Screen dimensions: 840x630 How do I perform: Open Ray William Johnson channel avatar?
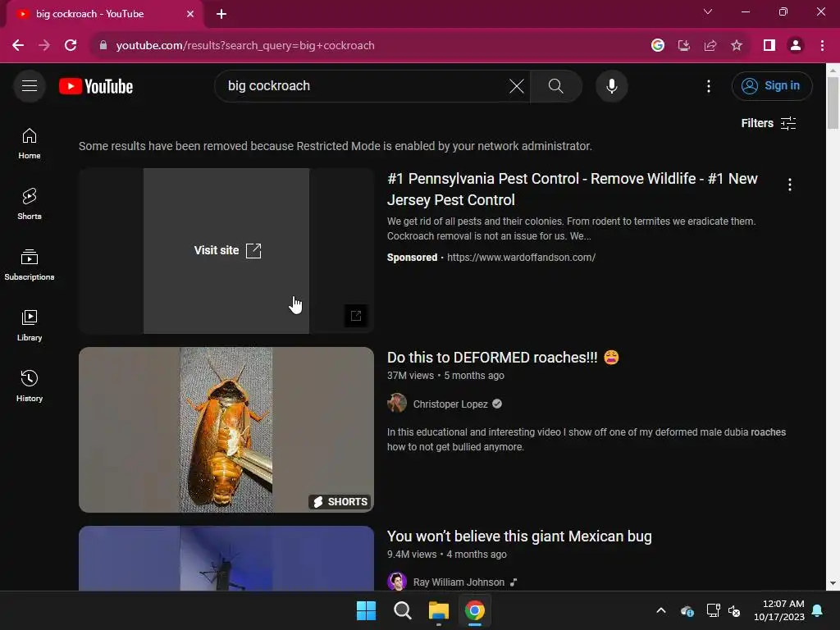pyautogui.click(x=397, y=582)
